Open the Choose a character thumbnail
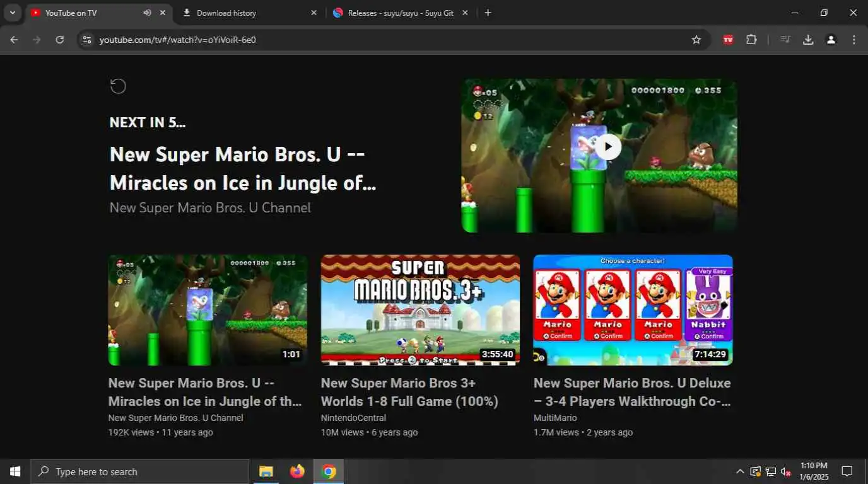868x484 pixels. pos(633,310)
